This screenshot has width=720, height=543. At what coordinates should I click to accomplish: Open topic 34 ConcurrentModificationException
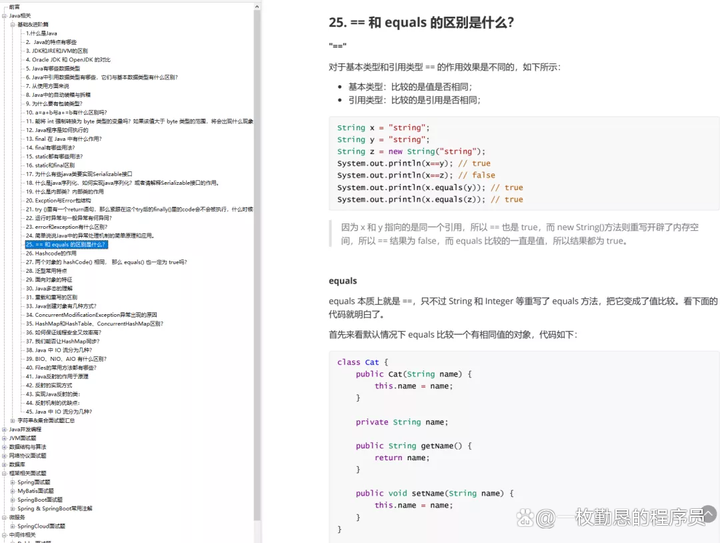(x=91, y=315)
